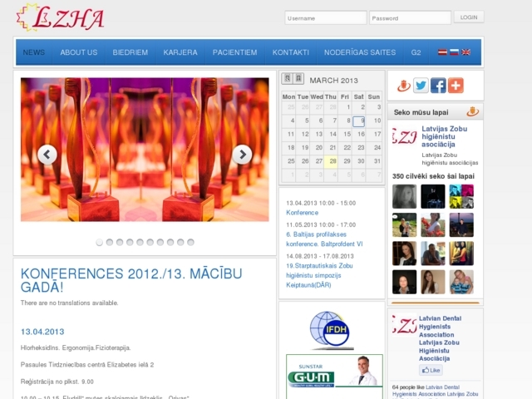The width and height of the screenshot is (532, 399).
Task: Open Latvijas Zobu higiēnistu asociācija link
Action: coord(445,136)
